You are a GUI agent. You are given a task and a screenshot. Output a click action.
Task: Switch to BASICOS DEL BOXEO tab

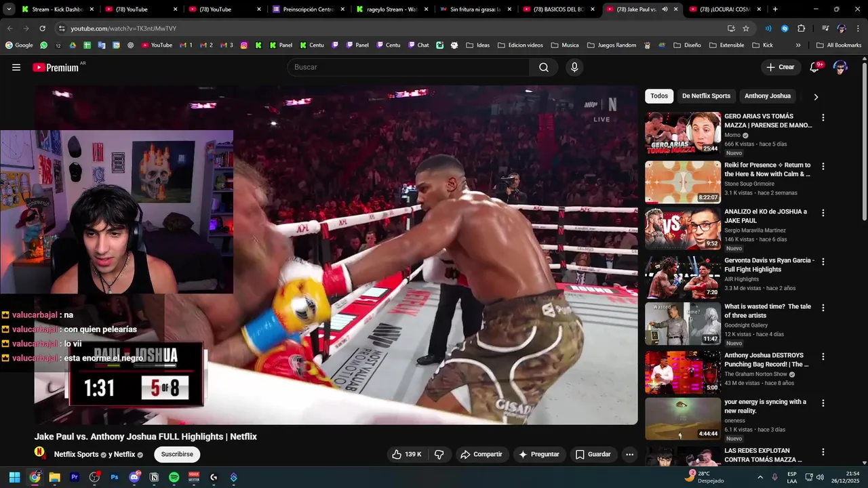click(x=559, y=9)
